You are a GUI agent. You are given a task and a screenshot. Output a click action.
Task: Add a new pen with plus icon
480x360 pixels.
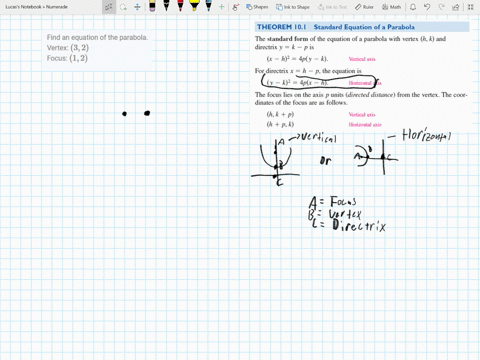[x=221, y=7]
